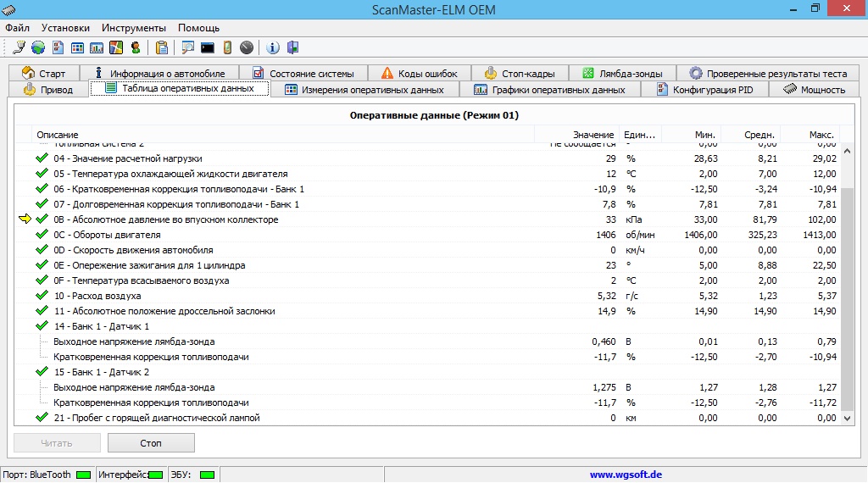
Task: Toggle checkmark for 10 air flow row
Action: [x=42, y=296]
